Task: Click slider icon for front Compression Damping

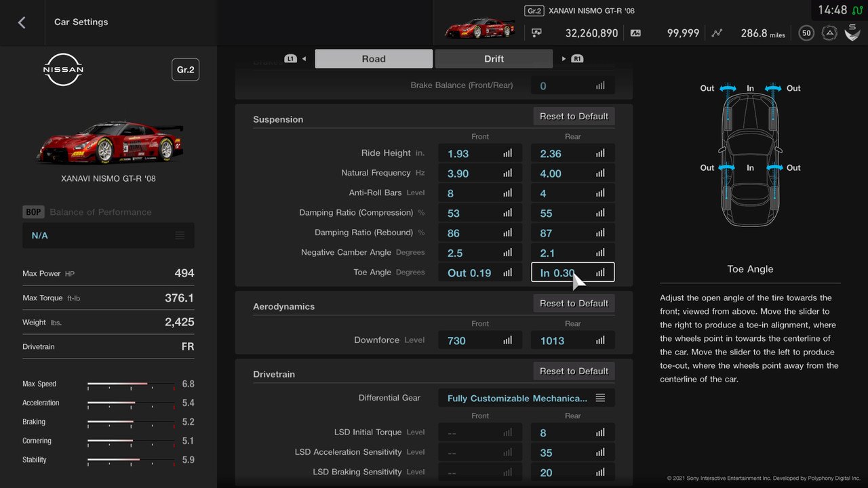Action: 508,213
